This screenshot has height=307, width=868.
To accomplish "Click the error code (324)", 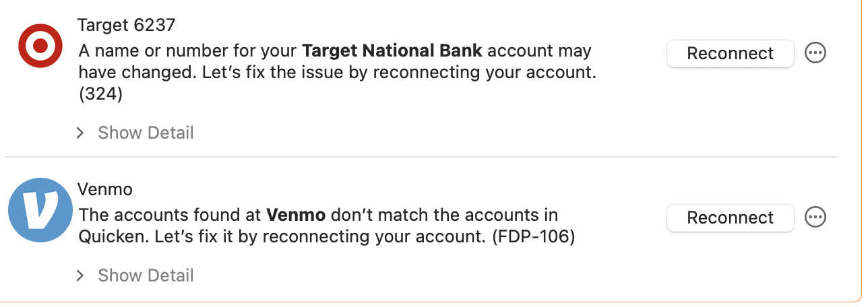I will pyautogui.click(x=100, y=95).
